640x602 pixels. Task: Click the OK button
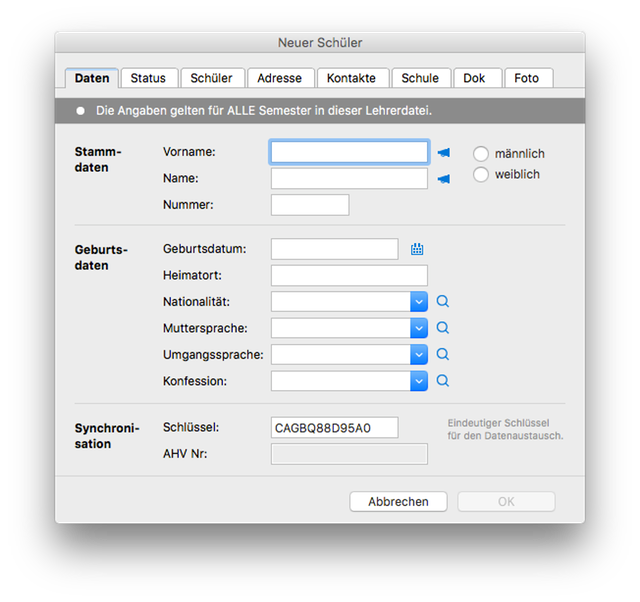(506, 502)
